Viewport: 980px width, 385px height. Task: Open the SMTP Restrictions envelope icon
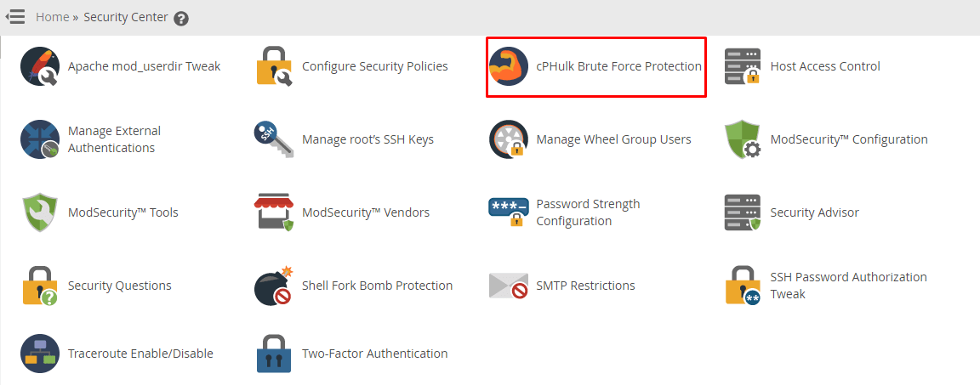click(x=508, y=286)
